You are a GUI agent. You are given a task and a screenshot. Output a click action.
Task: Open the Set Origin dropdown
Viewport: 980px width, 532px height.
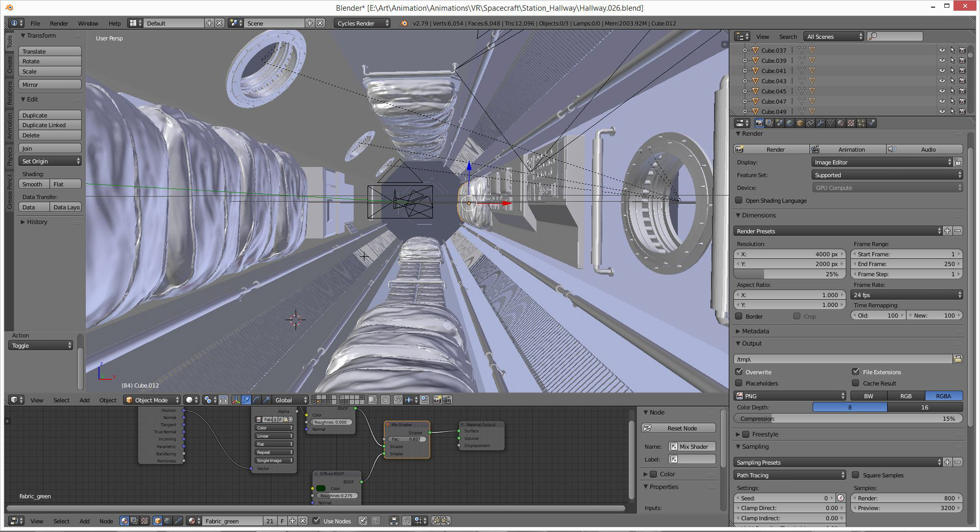[x=50, y=161]
